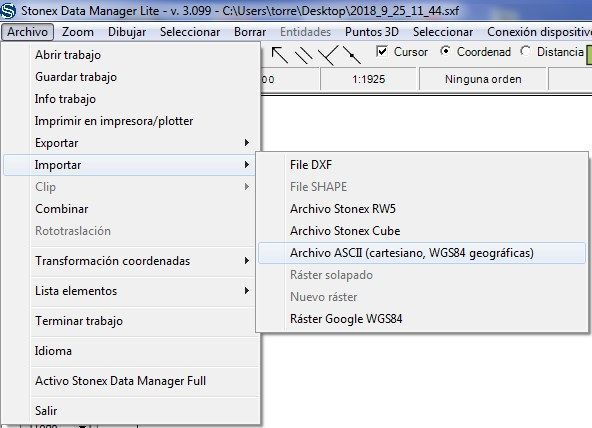This screenshot has height=428, width=592.
Task: Click the Stonex logo in the title bar
Action: 8,10
